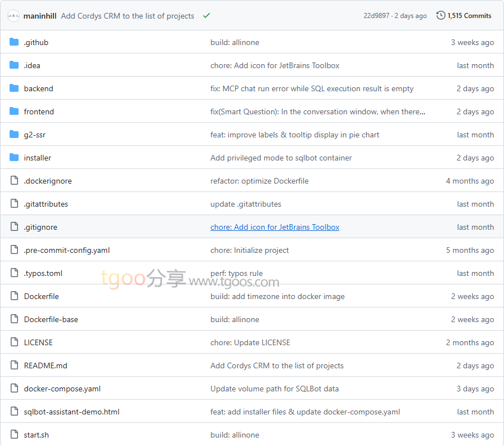Open the installer directory
Image resolution: width=504 pixels, height=446 pixels.
(37, 158)
